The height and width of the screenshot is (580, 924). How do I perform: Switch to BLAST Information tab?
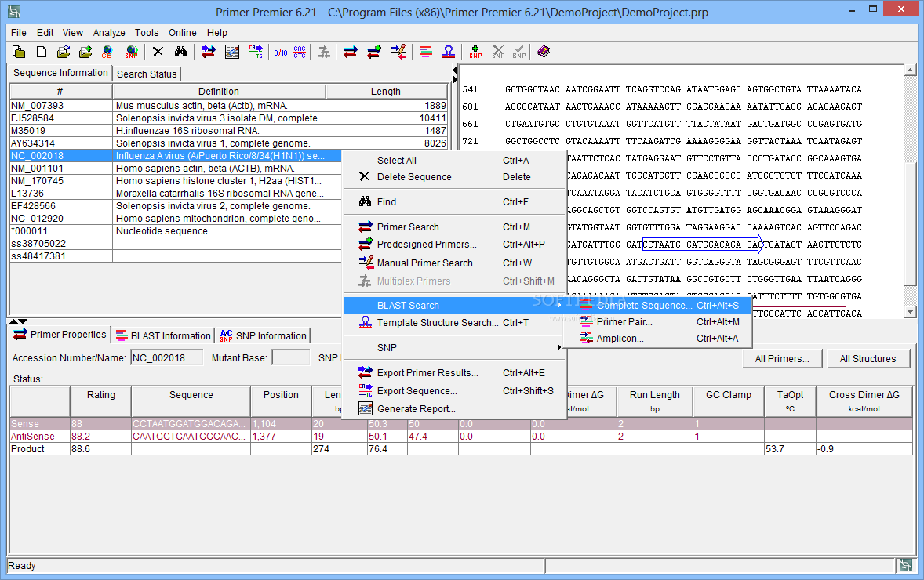click(163, 336)
